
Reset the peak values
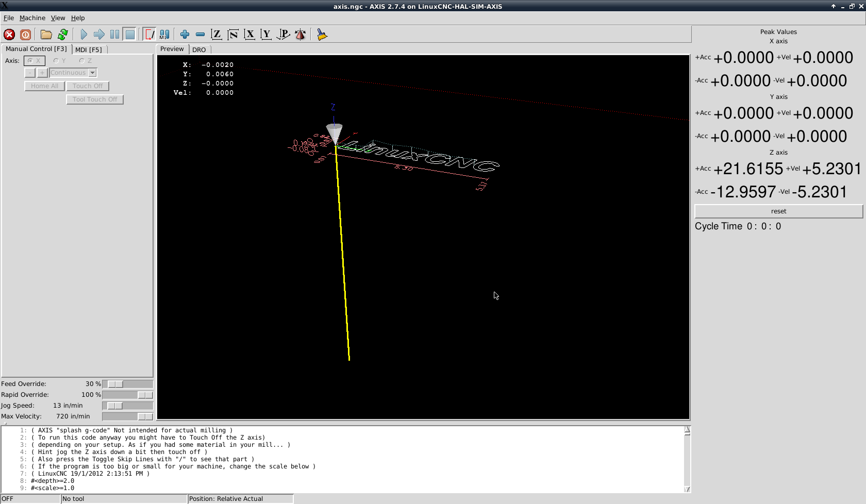778,211
